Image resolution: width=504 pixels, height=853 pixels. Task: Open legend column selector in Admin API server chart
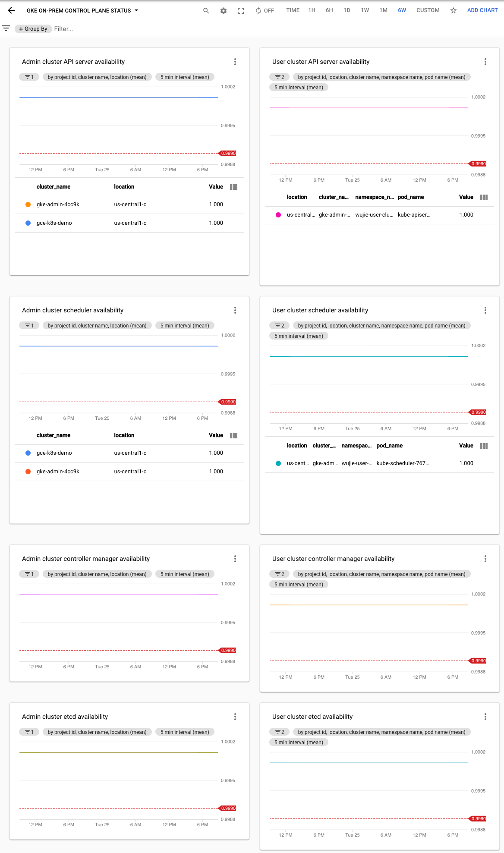pos(234,187)
